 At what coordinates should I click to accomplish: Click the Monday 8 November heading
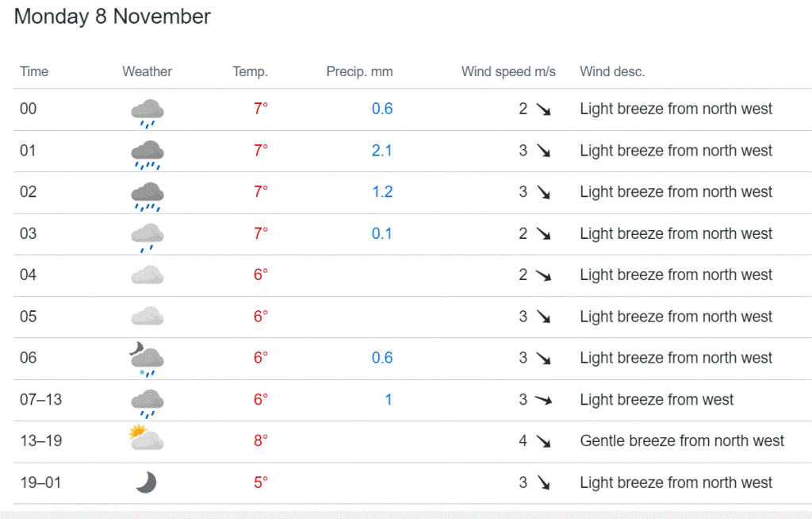(113, 17)
